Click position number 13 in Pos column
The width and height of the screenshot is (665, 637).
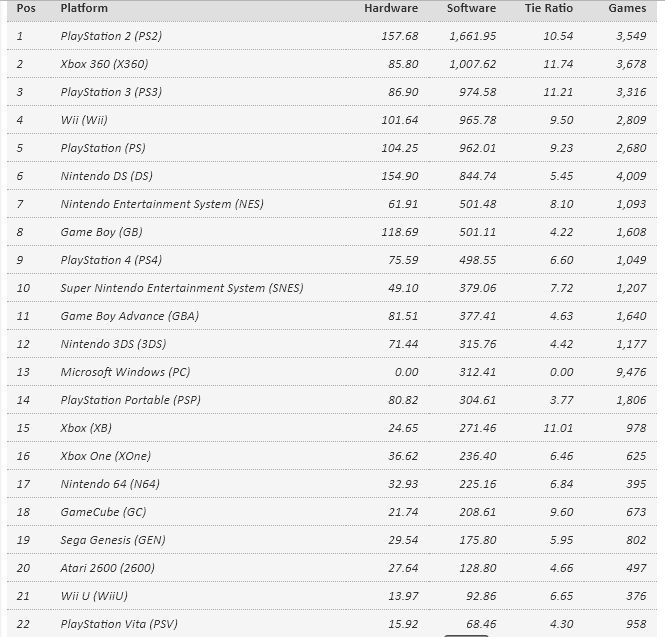[23, 372]
